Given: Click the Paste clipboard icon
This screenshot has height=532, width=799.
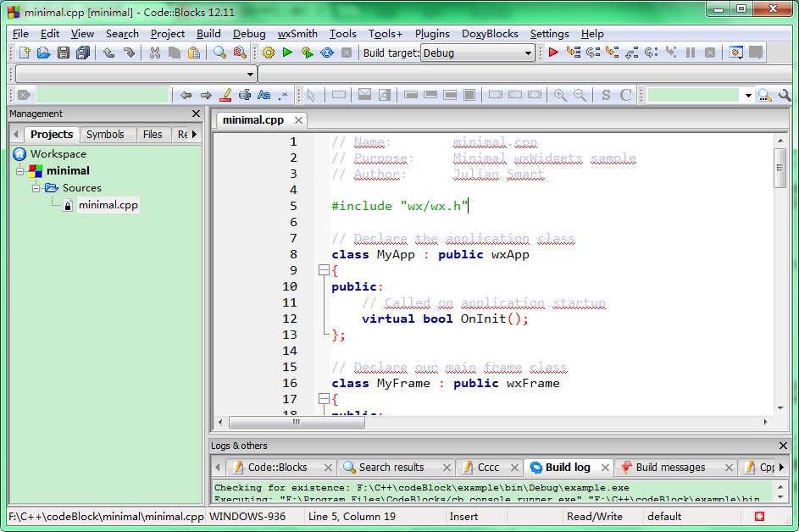Looking at the screenshot, I should 194,53.
